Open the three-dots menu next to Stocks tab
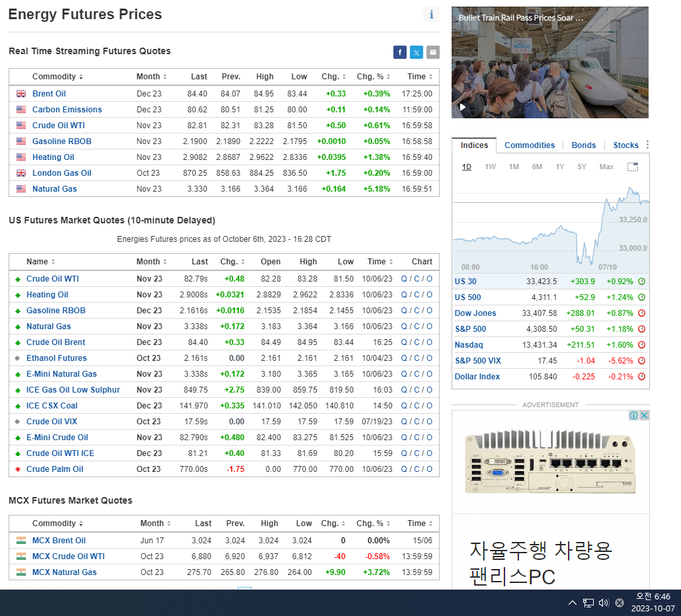The image size is (681, 616). tap(647, 145)
